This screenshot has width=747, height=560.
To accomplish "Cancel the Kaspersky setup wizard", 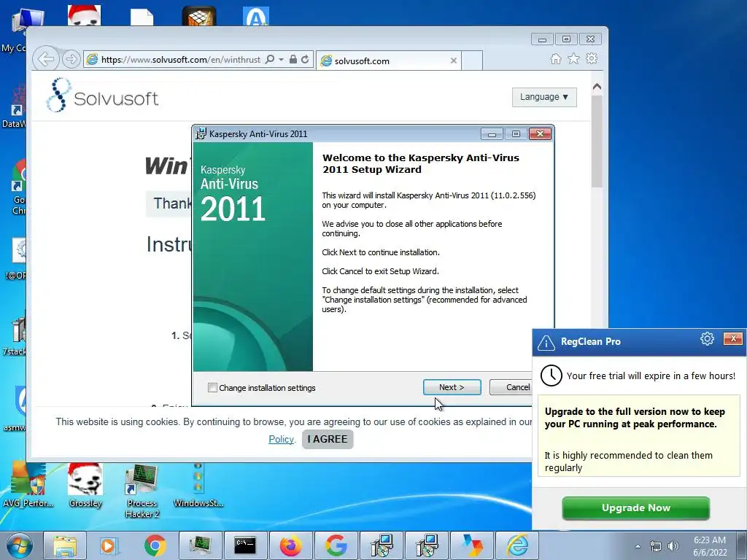I will point(511,387).
